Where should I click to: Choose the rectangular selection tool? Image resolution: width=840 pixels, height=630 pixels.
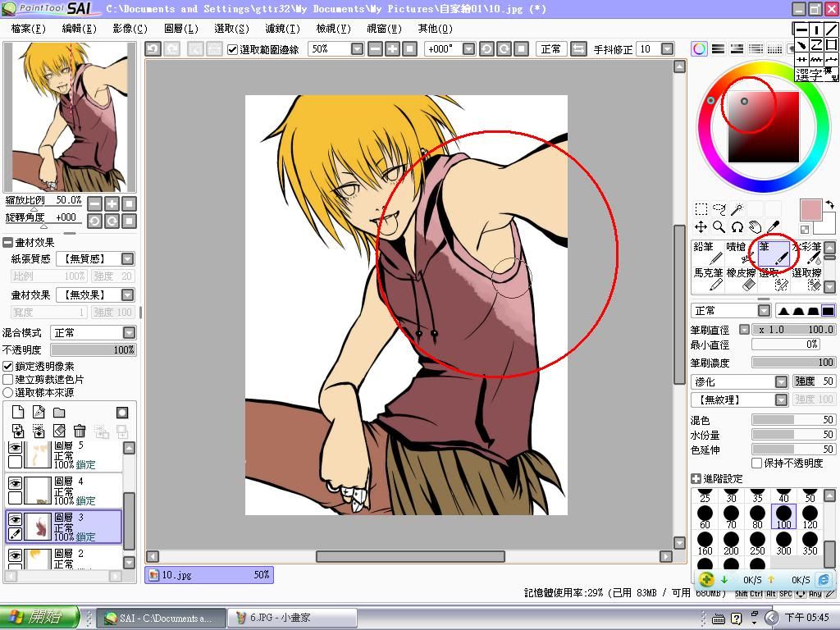tap(701, 209)
